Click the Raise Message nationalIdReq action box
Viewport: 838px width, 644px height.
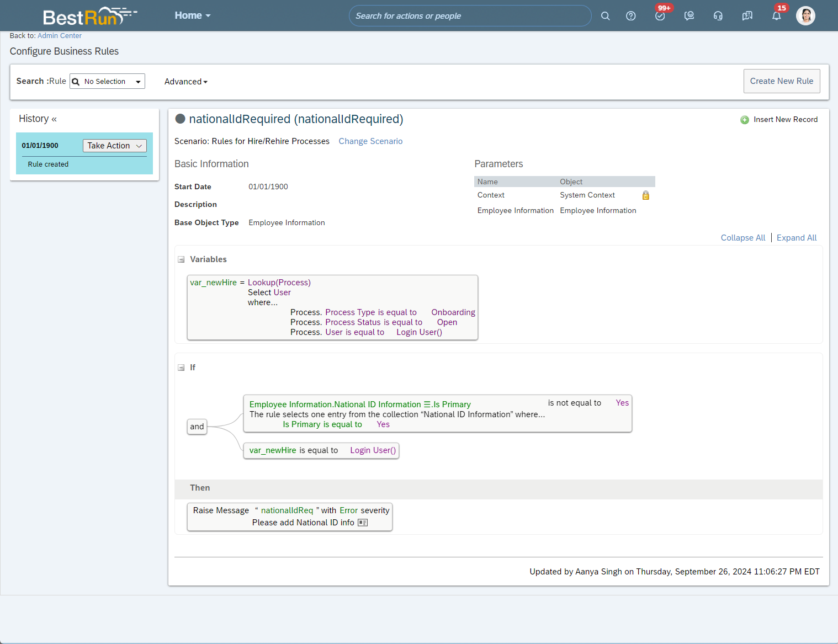pyautogui.click(x=290, y=517)
